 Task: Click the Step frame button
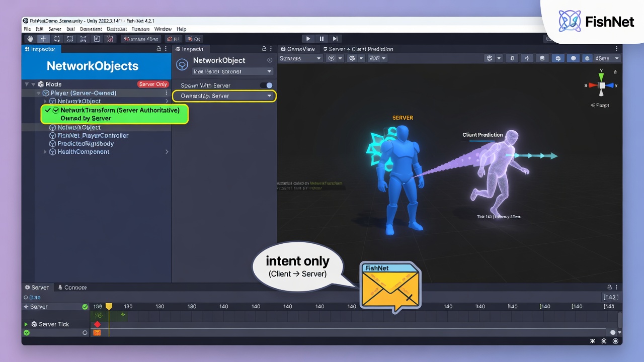click(x=336, y=39)
